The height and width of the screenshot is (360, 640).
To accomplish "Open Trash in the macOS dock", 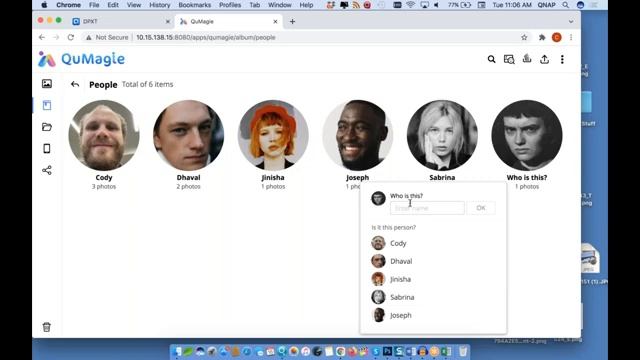I will 463,351.
